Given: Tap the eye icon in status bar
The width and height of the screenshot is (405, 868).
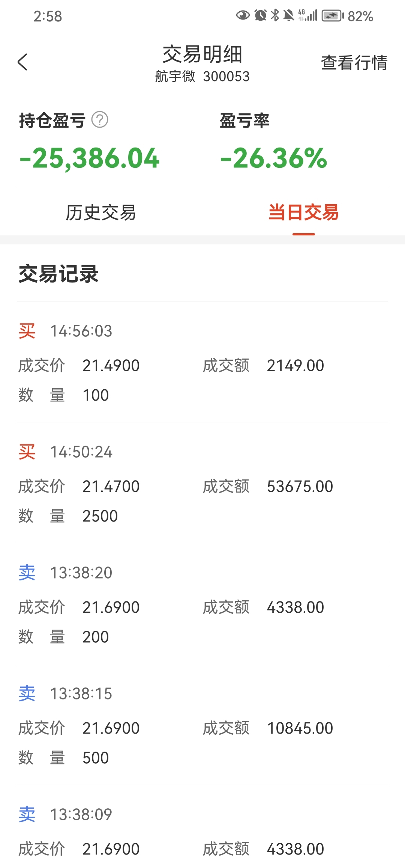Looking at the screenshot, I should point(243,15).
